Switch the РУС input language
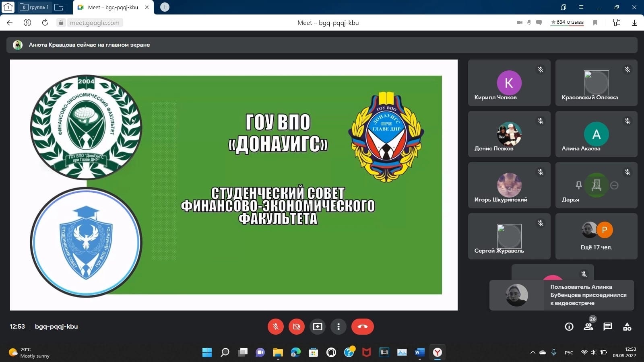The image size is (644, 362). pos(569,352)
